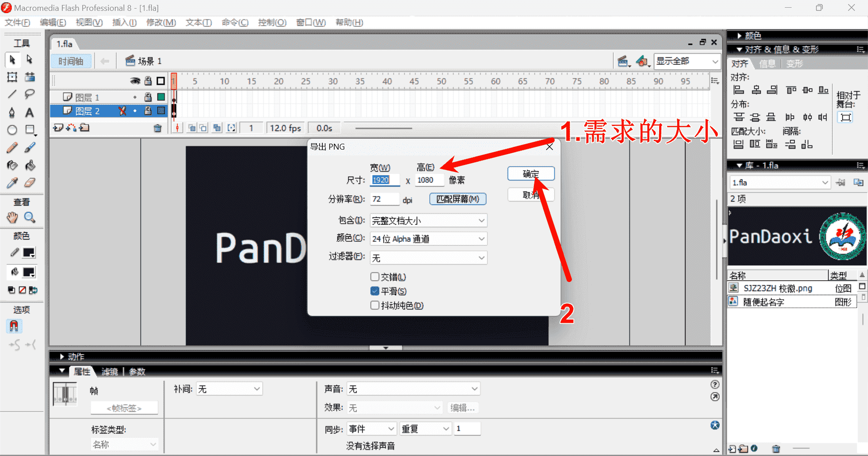The height and width of the screenshot is (456, 868).
Task: Click the delete layer trash icon
Action: [157, 128]
